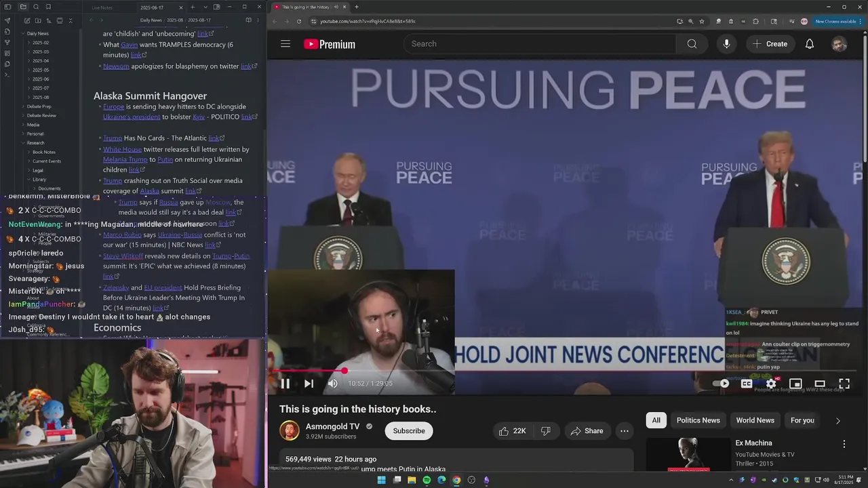Switch to miniplayer mode
Screen dimensions: 868x488
pos(795,384)
